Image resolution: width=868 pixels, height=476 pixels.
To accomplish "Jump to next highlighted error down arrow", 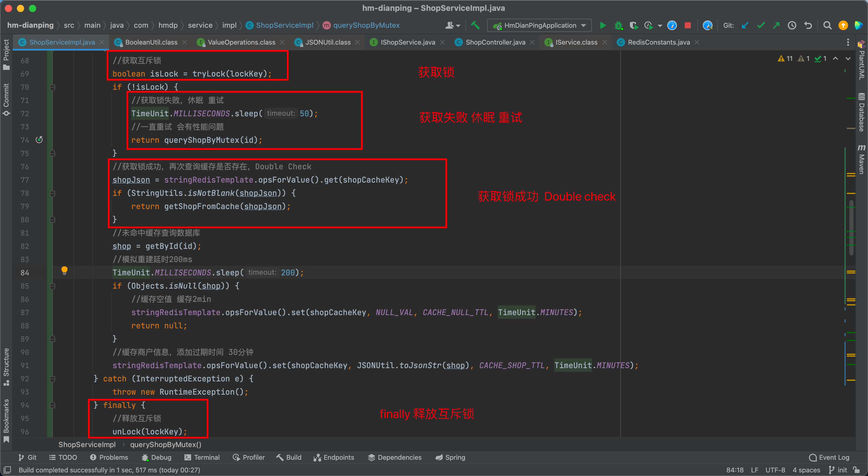I will pyautogui.click(x=848, y=59).
